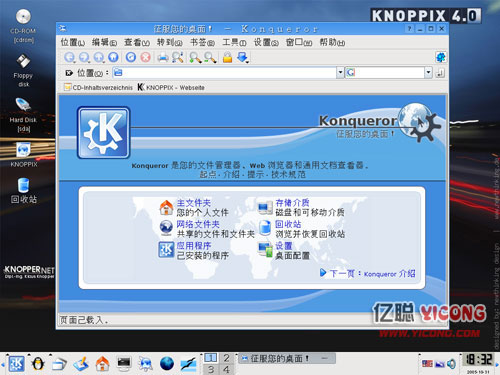Click inside the location URL field
500x375 pixels.
(225, 73)
